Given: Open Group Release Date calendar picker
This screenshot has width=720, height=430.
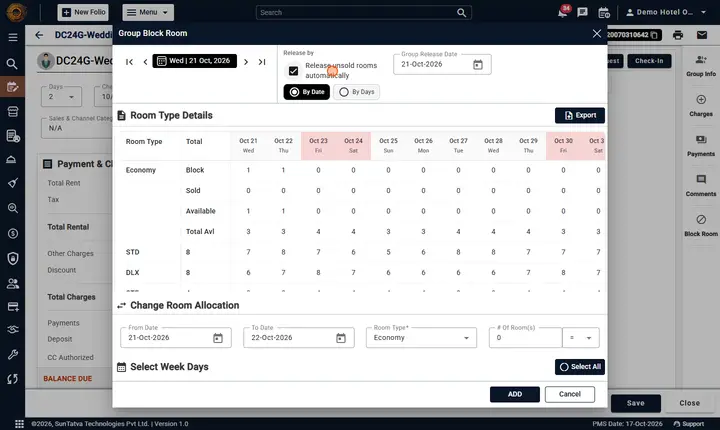Looking at the screenshot, I should point(478,65).
